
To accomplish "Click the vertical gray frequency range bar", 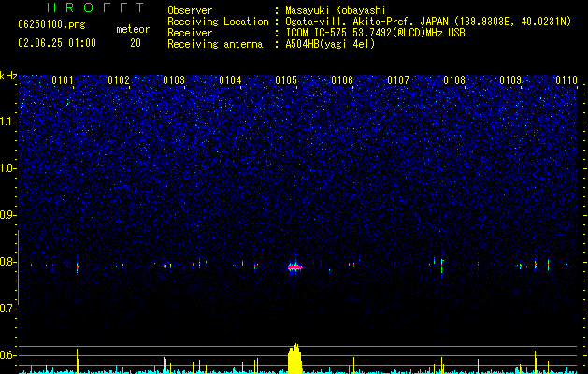I will pos(19,267).
